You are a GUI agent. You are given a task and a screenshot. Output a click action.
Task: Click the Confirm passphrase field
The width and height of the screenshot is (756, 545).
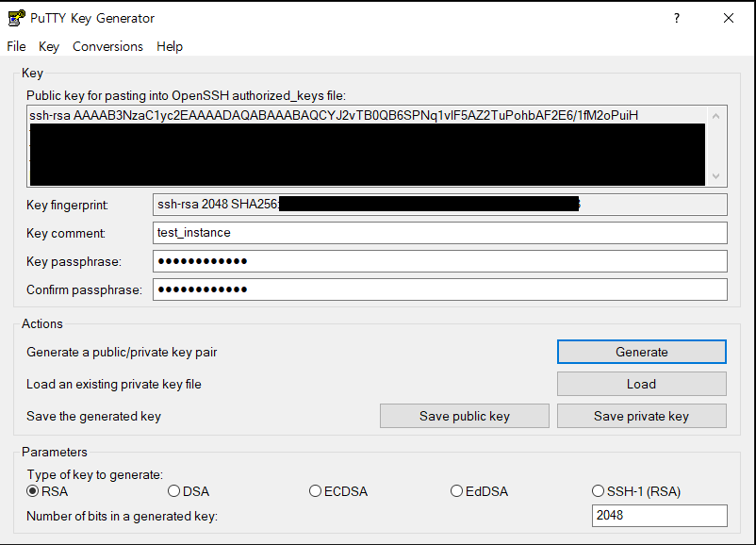[x=439, y=289]
